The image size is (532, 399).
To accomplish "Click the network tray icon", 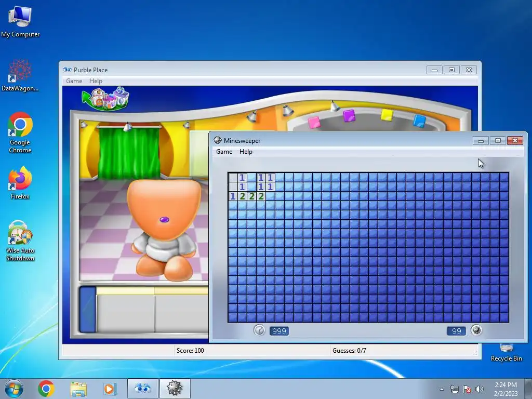I will click(454, 389).
